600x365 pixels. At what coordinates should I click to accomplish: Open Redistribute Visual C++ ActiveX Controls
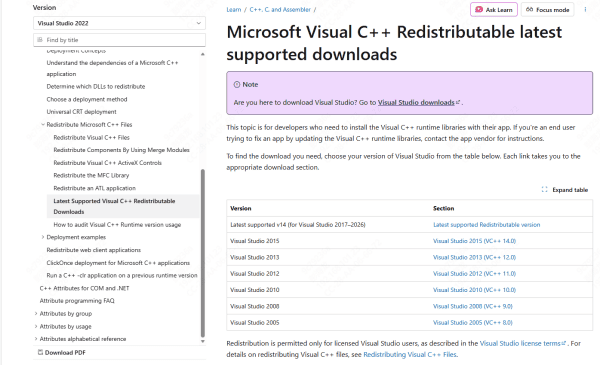108,163
